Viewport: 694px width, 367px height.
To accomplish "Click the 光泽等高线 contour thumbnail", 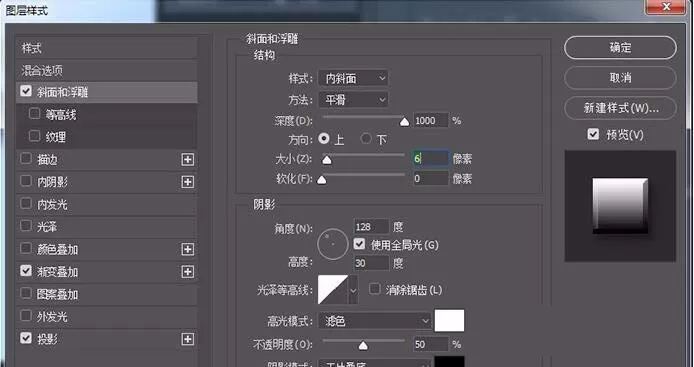I will pyautogui.click(x=333, y=290).
